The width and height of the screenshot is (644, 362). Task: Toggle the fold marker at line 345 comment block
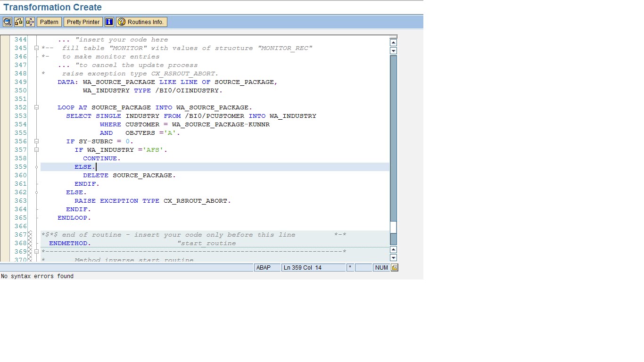point(37,48)
